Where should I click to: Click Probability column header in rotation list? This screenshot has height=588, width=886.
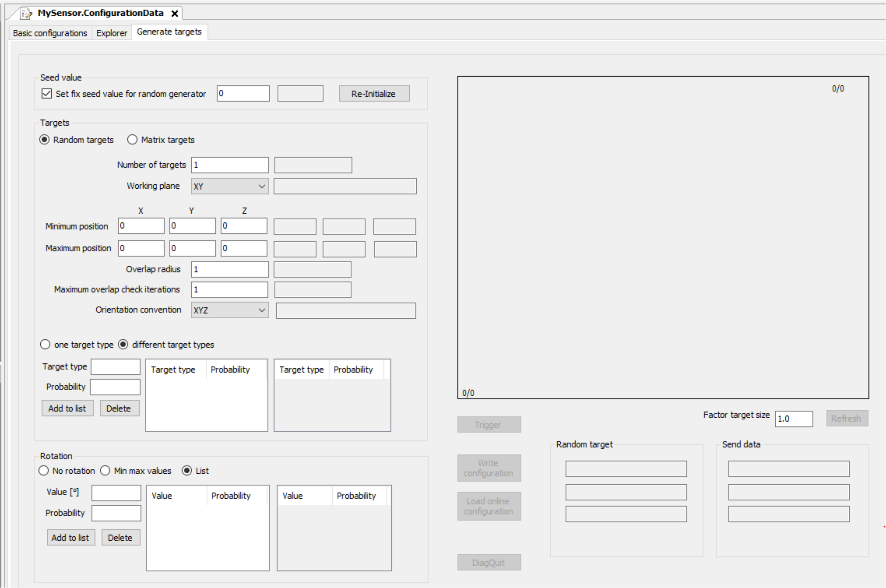click(230, 495)
